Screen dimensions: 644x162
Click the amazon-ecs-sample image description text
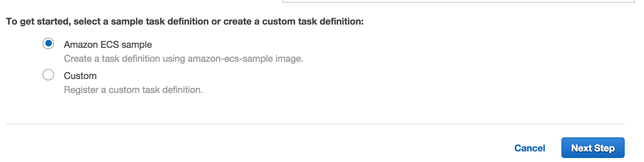[183, 59]
